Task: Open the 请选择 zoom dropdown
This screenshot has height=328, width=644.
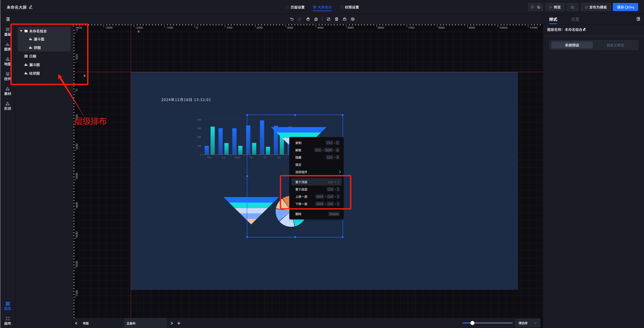Action: (527, 323)
